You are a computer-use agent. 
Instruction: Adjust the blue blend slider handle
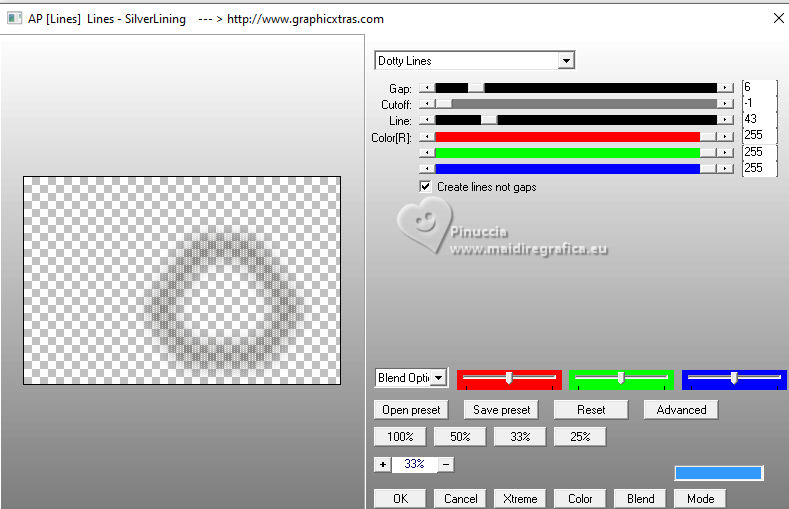pyautogui.click(x=734, y=378)
